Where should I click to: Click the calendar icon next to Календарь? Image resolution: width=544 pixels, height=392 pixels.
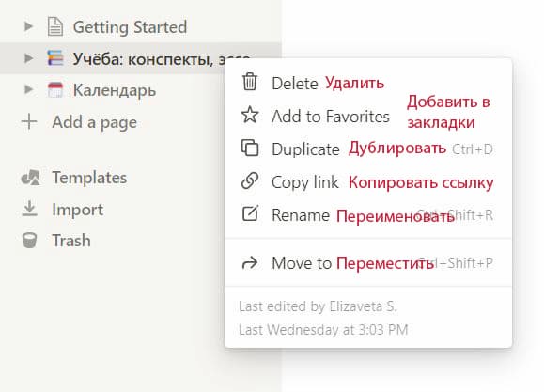tap(55, 90)
